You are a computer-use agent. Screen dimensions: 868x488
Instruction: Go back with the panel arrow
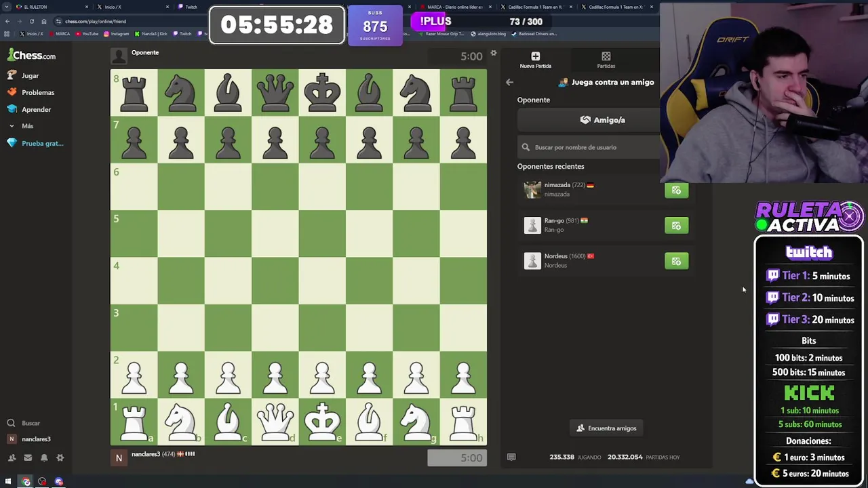509,82
